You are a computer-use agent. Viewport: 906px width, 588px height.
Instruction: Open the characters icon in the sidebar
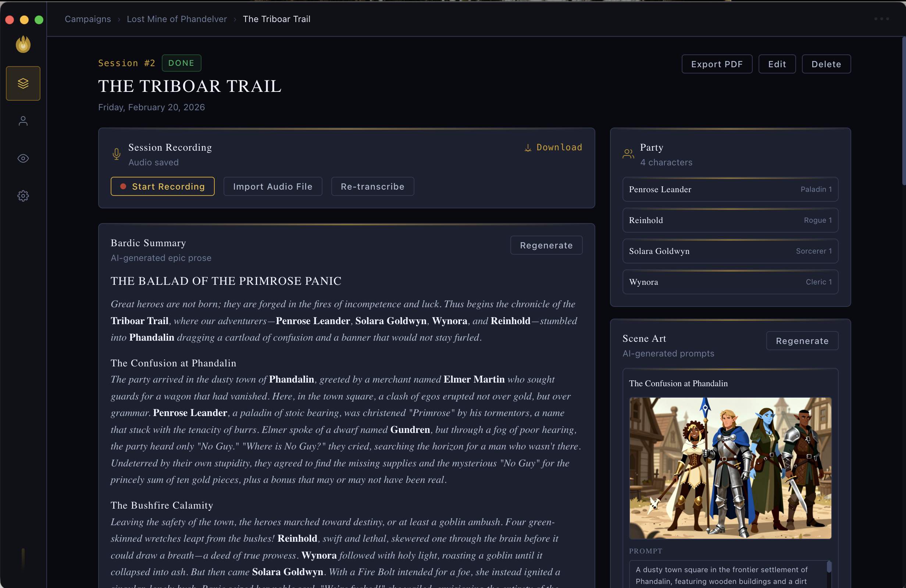[x=23, y=121]
